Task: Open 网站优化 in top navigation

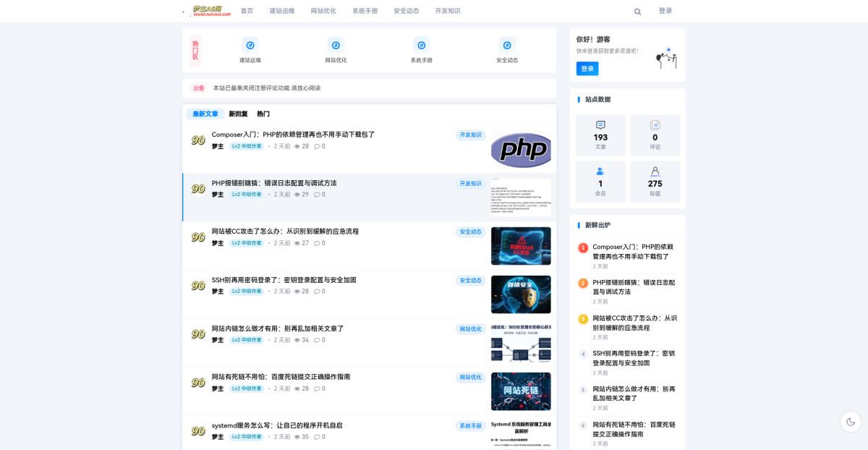Action: [323, 11]
